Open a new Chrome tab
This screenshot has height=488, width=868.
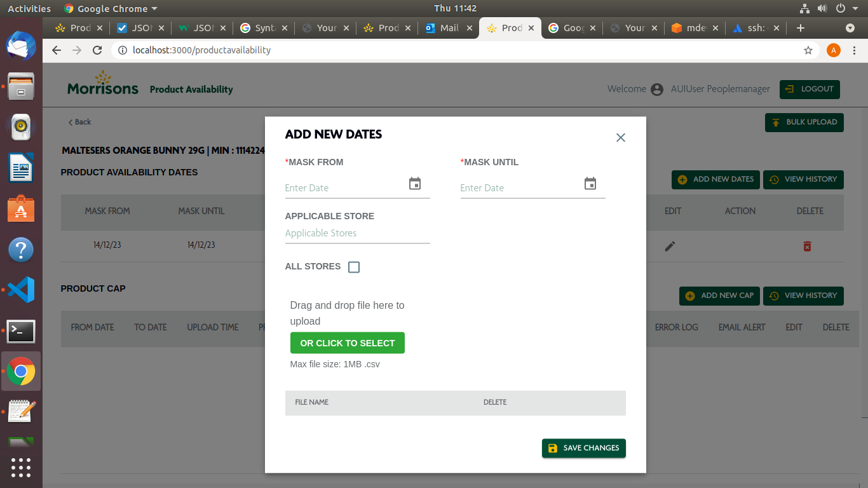click(x=801, y=28)
